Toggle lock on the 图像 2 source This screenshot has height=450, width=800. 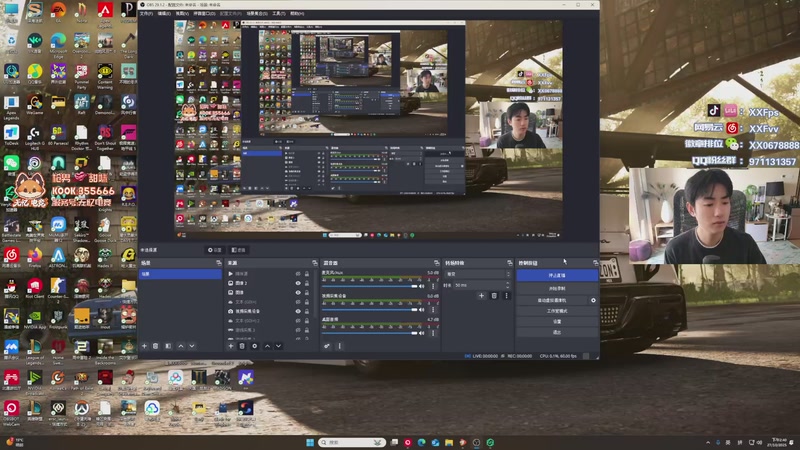pyautogui.click(x=307, y=283)
